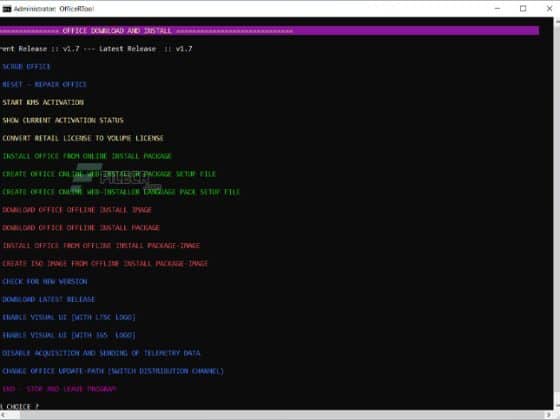The image size is (560, 420).
Task: Click "INSTALL OFFICE FROM OFFLINE INSTALL PACKAGE-IMAGE"
Action: pyautogui.click(x=101, y=246)
